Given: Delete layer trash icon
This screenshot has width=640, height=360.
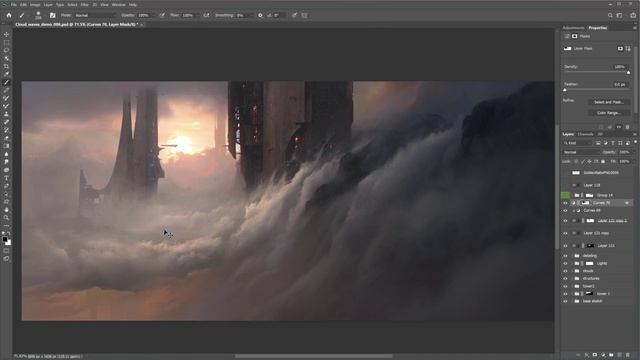Looking at the screenshot, I should pos(628,355).
